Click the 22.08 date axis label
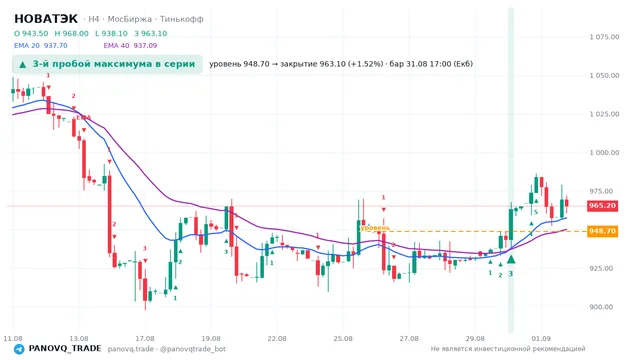This screenshot has width=640, height=360. tap(277, 339)
